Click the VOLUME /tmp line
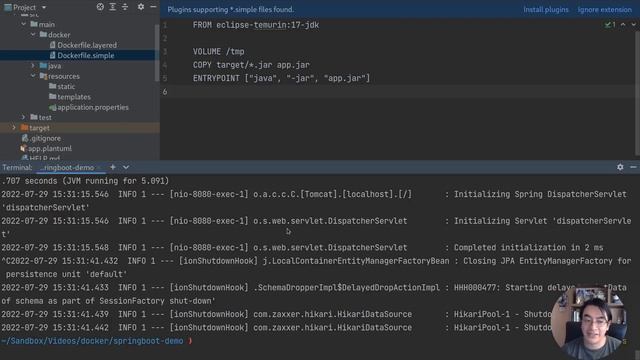Viewport: 640px width, 360px height. (x=218, y=51)
